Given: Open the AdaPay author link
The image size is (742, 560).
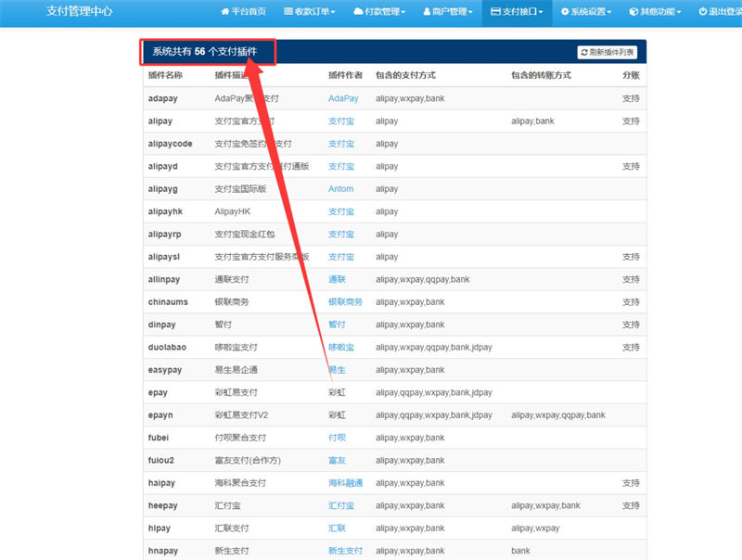Looking at the screenshot, I should [x=343, y=98].
